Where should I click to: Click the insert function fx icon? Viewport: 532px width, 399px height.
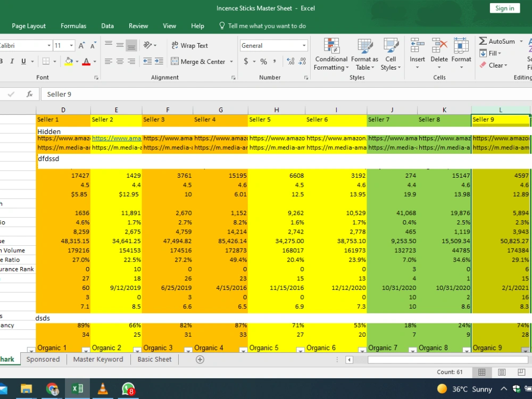pos(29,94)
